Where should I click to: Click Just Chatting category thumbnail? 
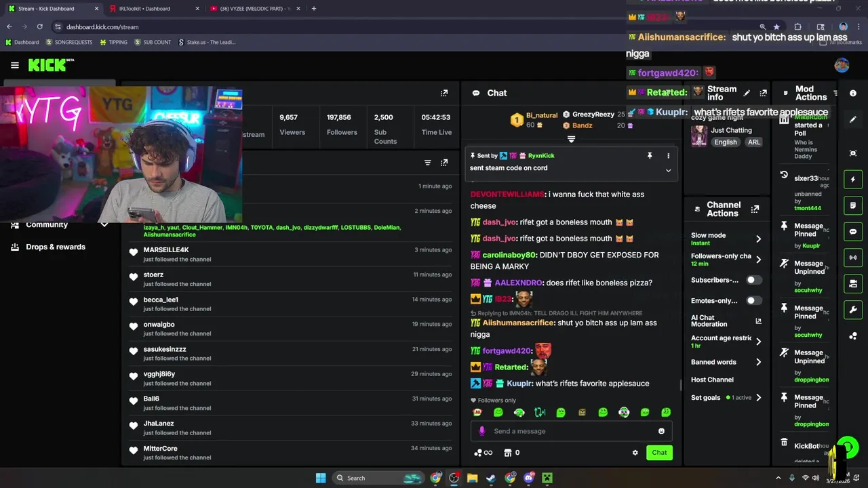[698, 136]
